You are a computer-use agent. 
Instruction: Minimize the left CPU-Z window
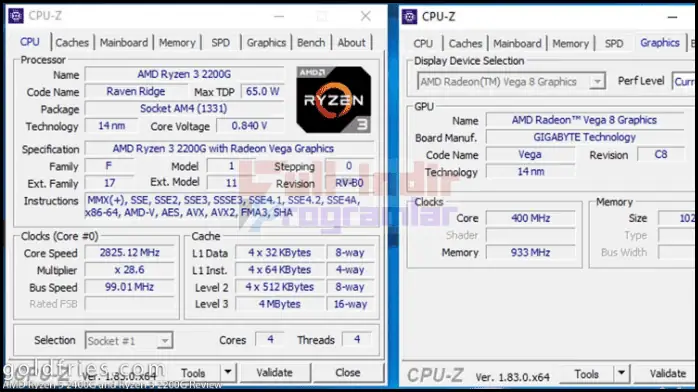(x=279, y=16)
